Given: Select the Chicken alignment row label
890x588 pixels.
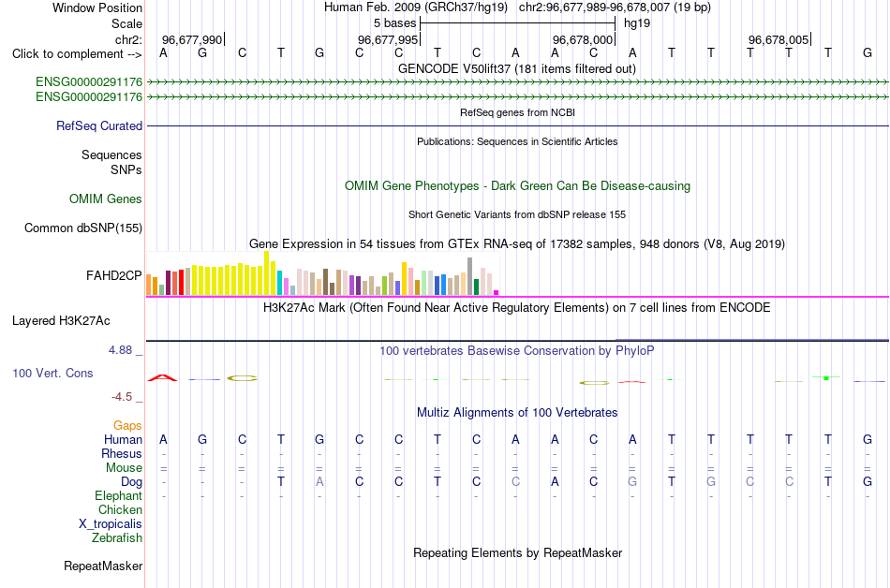Looking at the screenshot, I should (120, 509).
